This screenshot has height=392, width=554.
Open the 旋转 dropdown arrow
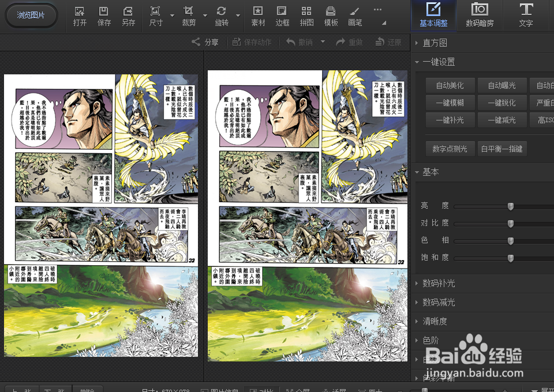(x=238, y=16)
